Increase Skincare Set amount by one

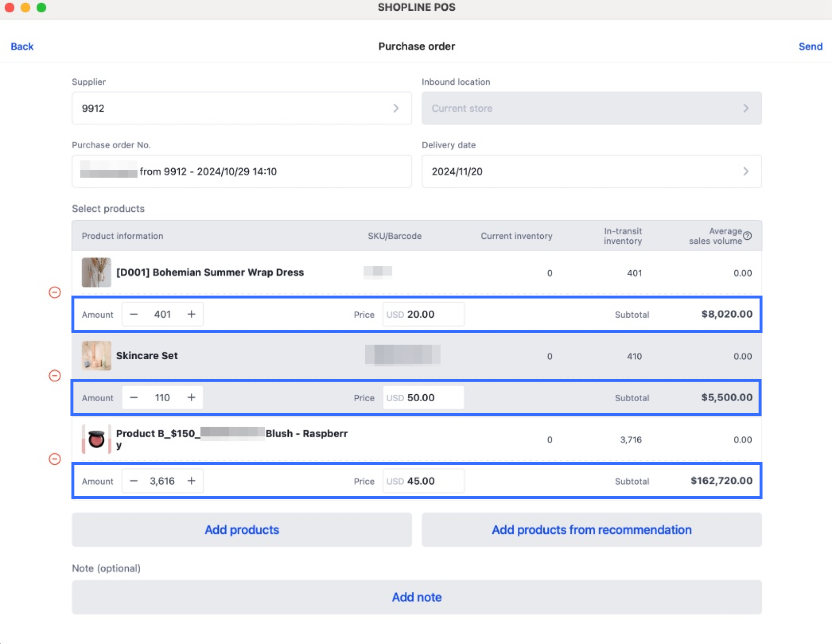(x=191, y=397)
